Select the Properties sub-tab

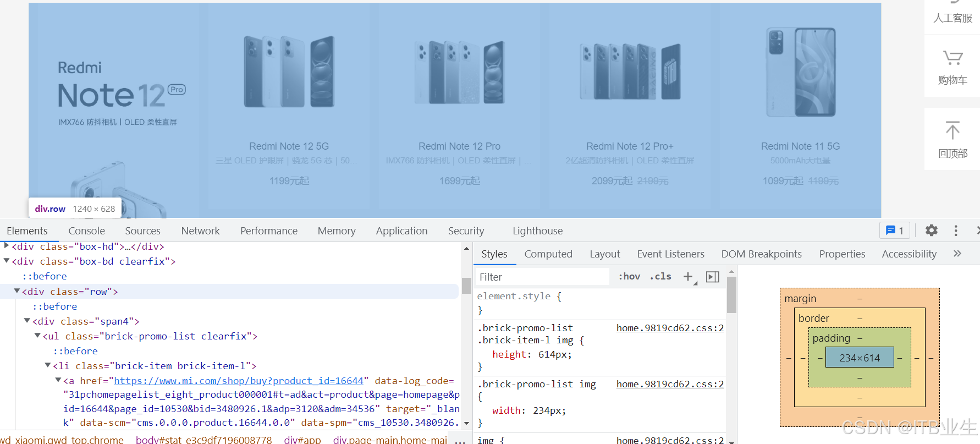[x=842, y=254]
